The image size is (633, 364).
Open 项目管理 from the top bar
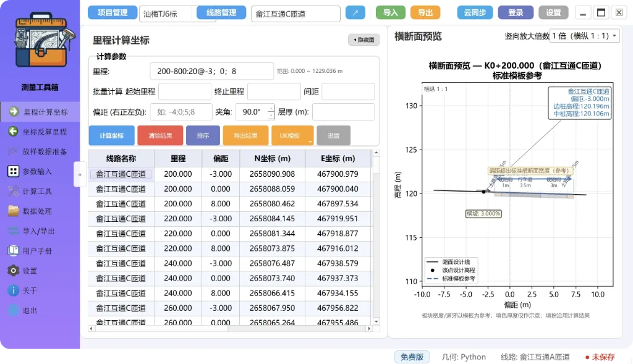click(113, 12)
